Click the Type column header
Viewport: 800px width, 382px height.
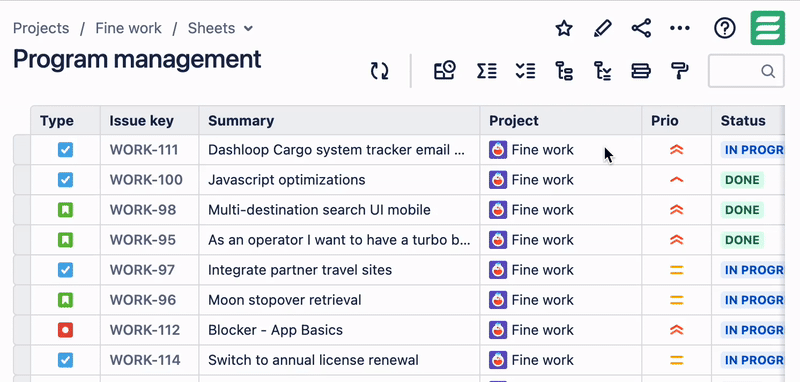[x=65, y=120]
